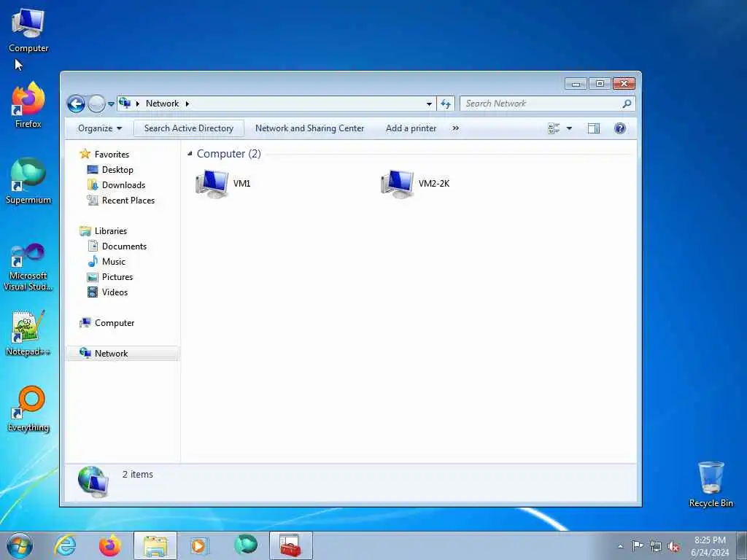747x560 pixels.
Task: Go back with the Explorer back arrow
Action: coord(76,104)
